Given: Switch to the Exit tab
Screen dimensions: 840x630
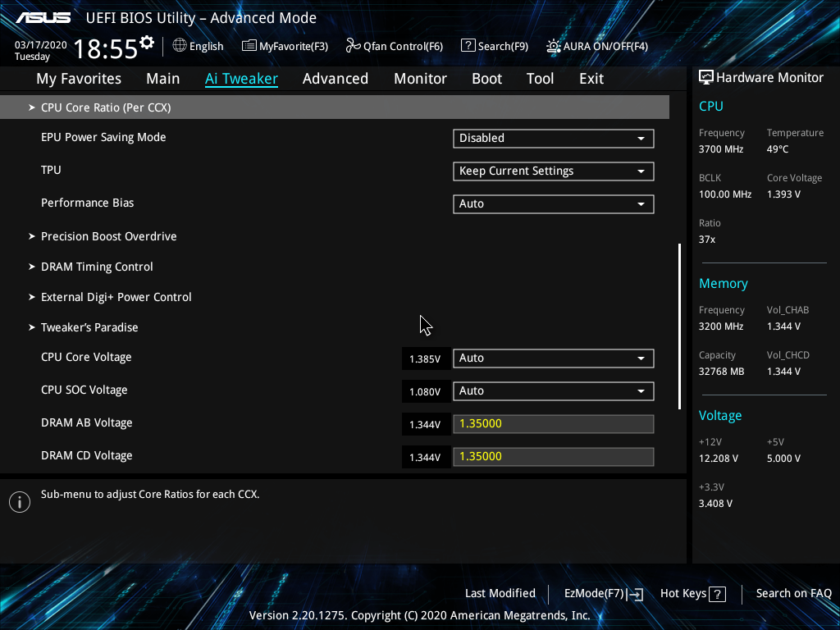Looking at the screenshot, I should click(x=591, y=79).
